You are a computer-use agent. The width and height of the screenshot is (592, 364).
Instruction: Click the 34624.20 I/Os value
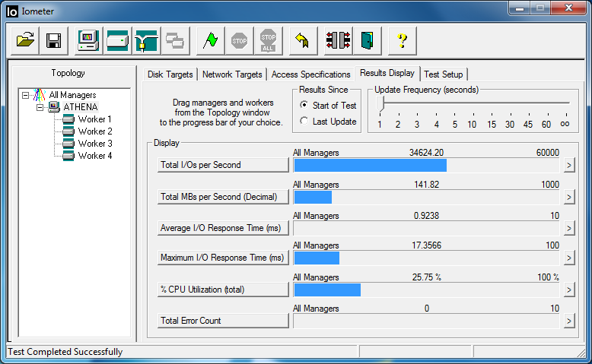point(426,153)
